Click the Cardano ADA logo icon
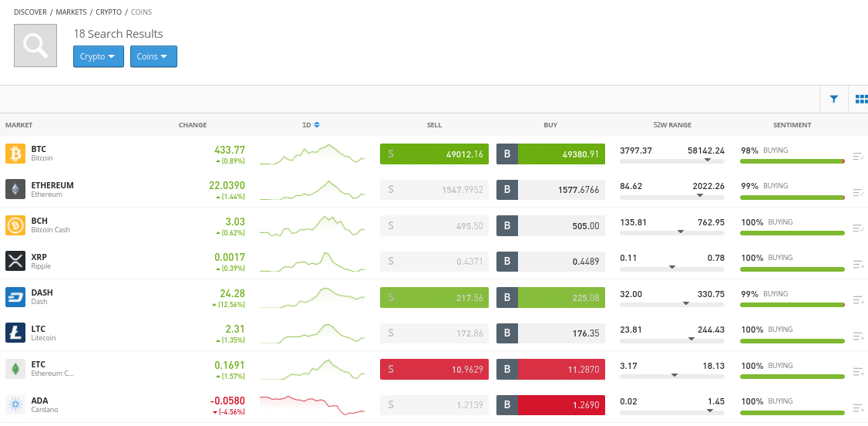Viewport: 868px width, 426px height. coord(15,404)
